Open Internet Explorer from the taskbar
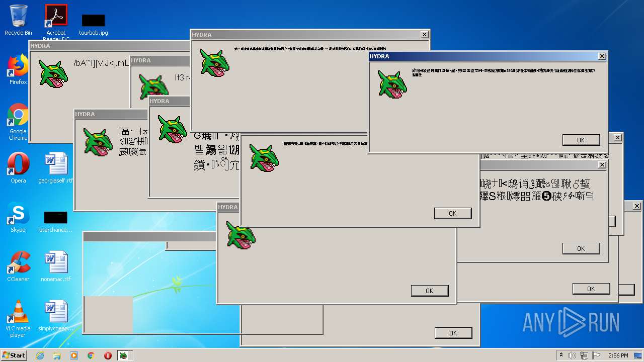The width and height of the screenshot is (644, 362). pyautogui.click(x=40, y=355)
